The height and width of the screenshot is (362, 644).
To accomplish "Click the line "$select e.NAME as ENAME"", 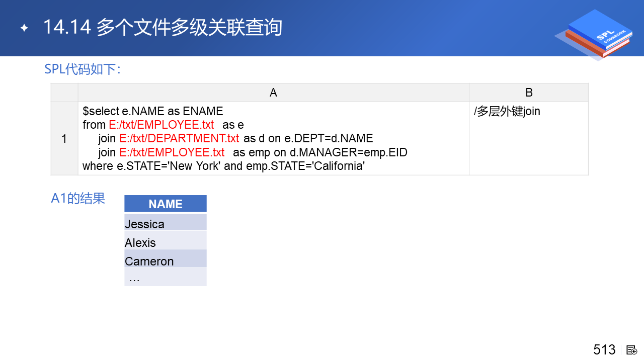I will 153,111.
